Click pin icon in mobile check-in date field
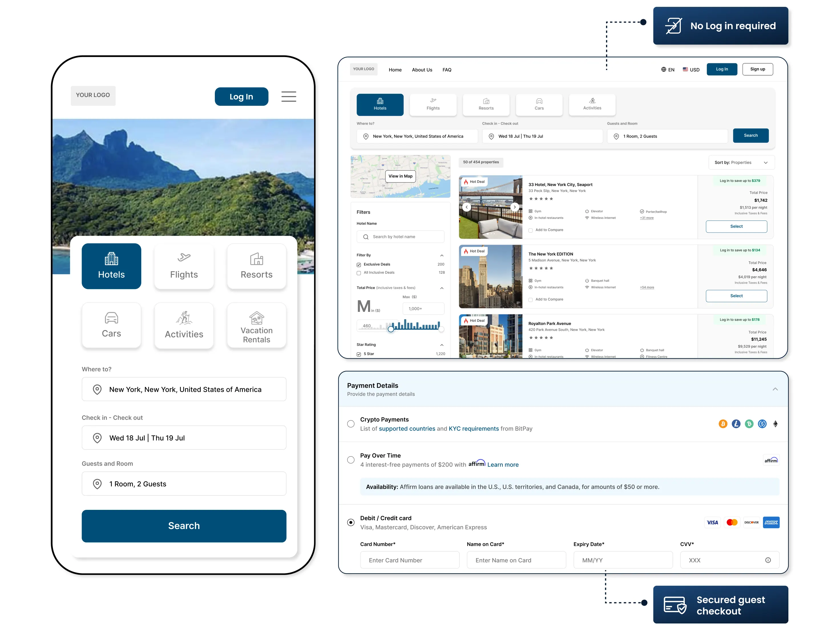This screenshot has width=840, height=630. [x=97, y=438]
